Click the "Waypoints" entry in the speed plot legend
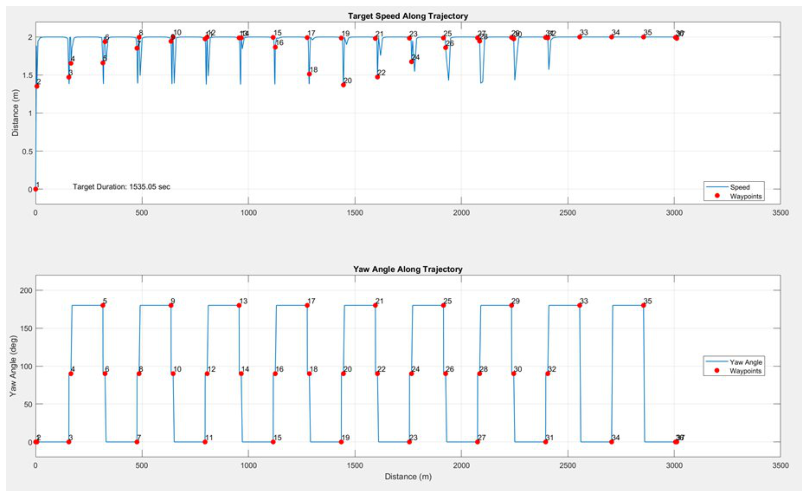 coord(745,196)
